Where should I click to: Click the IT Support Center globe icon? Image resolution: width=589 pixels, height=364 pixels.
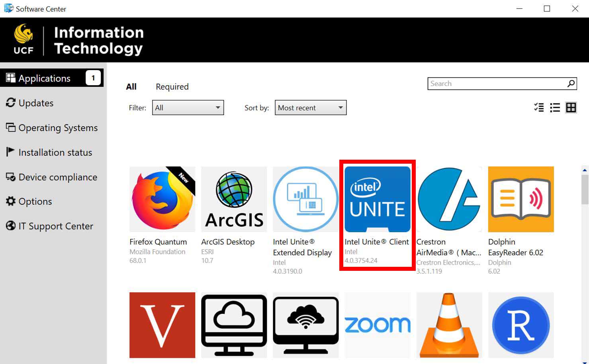(11, 226)
